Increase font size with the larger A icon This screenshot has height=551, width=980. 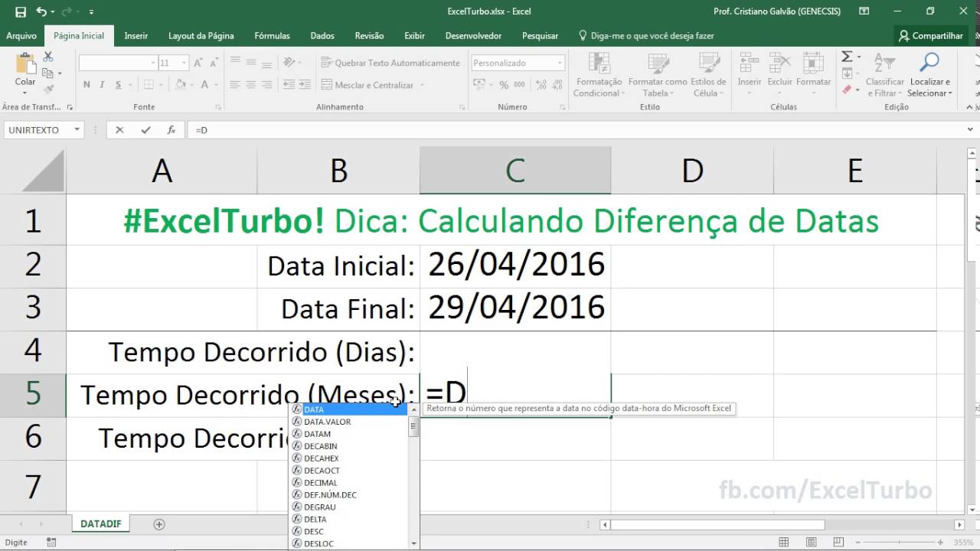tap(198, 63)
